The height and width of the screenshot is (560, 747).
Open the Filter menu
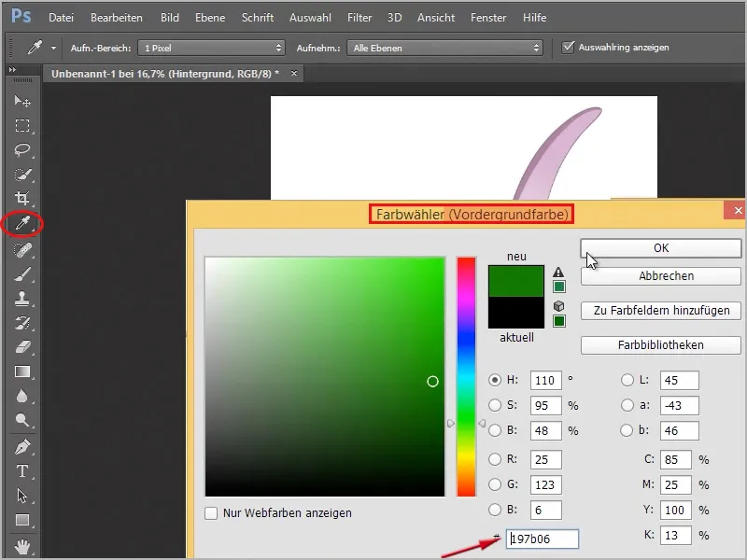(359, 18)
